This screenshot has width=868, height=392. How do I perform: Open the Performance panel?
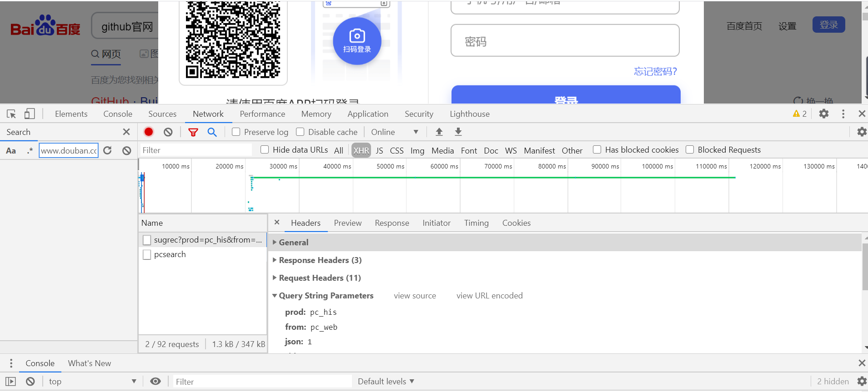(262, 114)
